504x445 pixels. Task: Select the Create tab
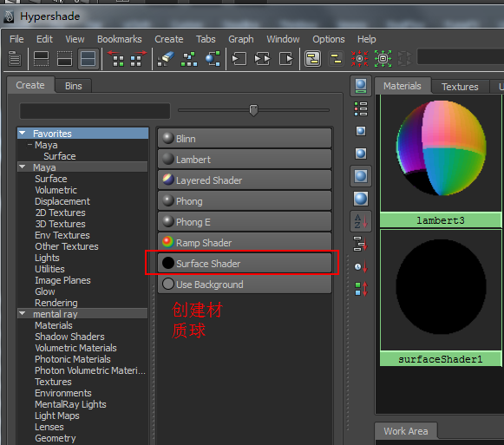pos(30,85)
